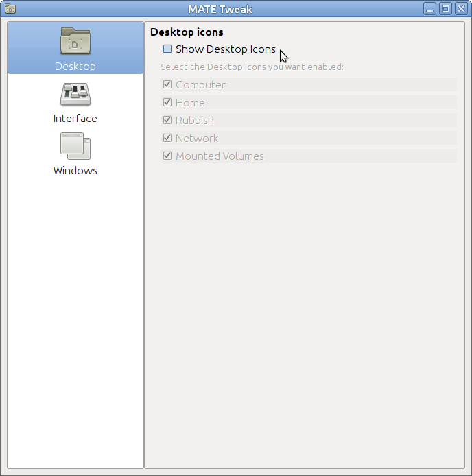The width and height of the screenshot is (472, 476).
Task: Select the Interface sidebar label
Action: point(75,119)
